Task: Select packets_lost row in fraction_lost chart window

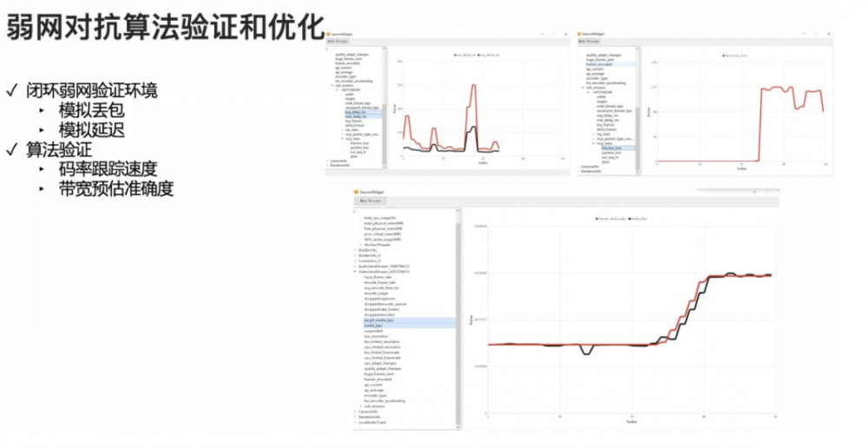Action: coord(611,152)
